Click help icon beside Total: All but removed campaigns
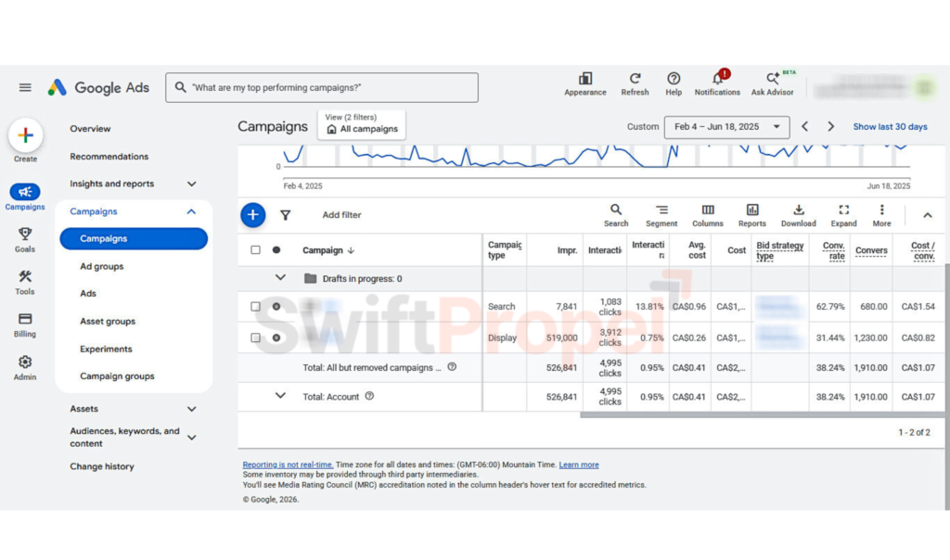The height and width of the screenshot is (560, 950). click(452, 367)
